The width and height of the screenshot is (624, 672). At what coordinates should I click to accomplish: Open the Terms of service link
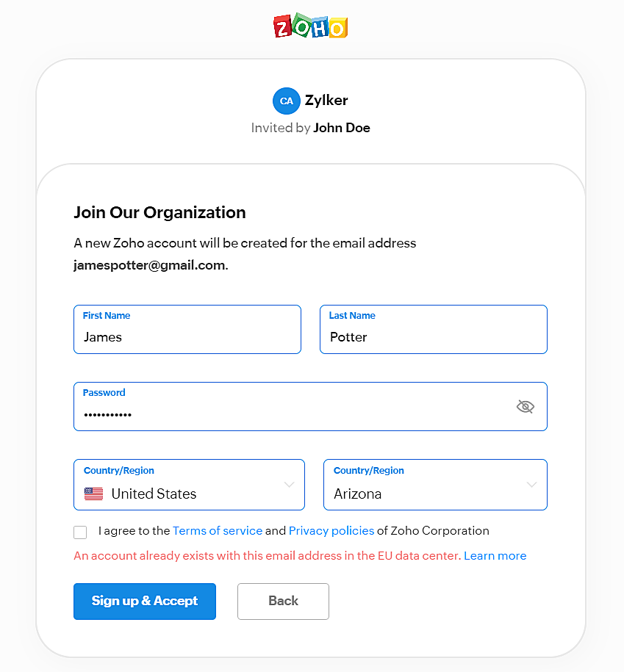coord(218,530)
